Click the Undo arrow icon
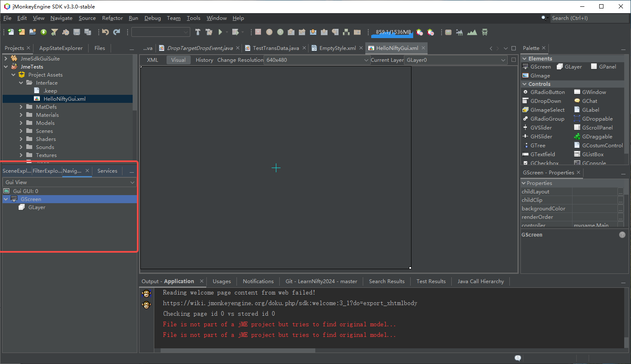 [106, 32]
